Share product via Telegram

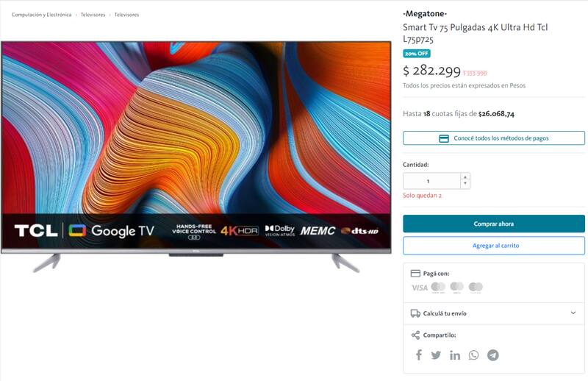(x=492, y=355)
